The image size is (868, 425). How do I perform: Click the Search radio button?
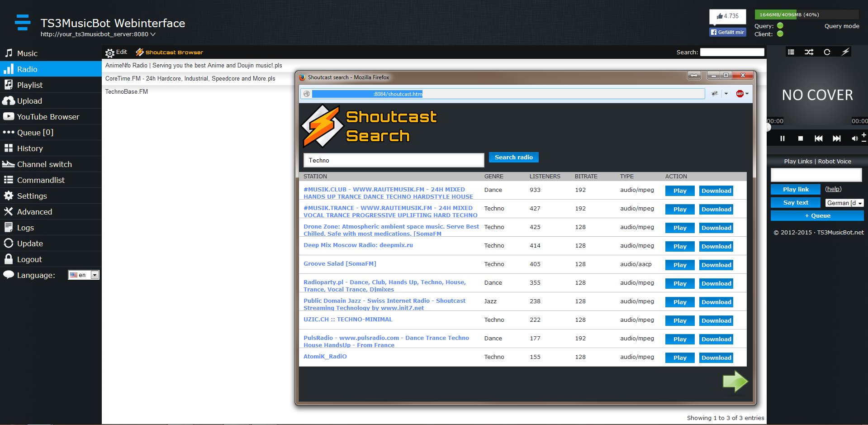(x=514, y=157)
